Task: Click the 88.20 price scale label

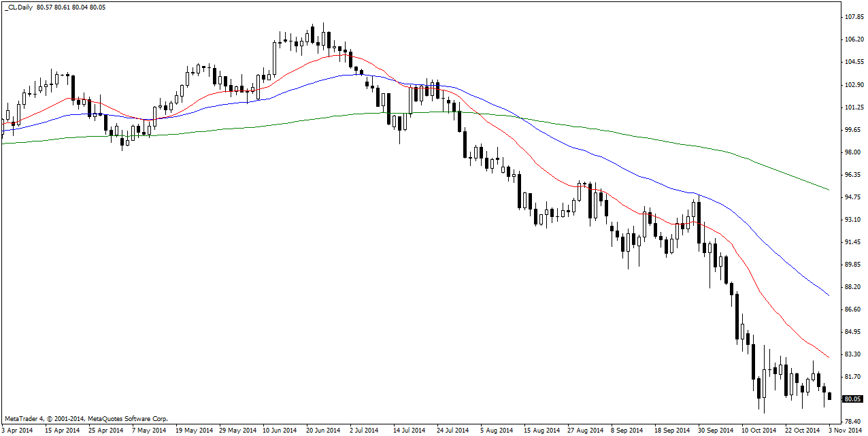Action: point(853,287)
